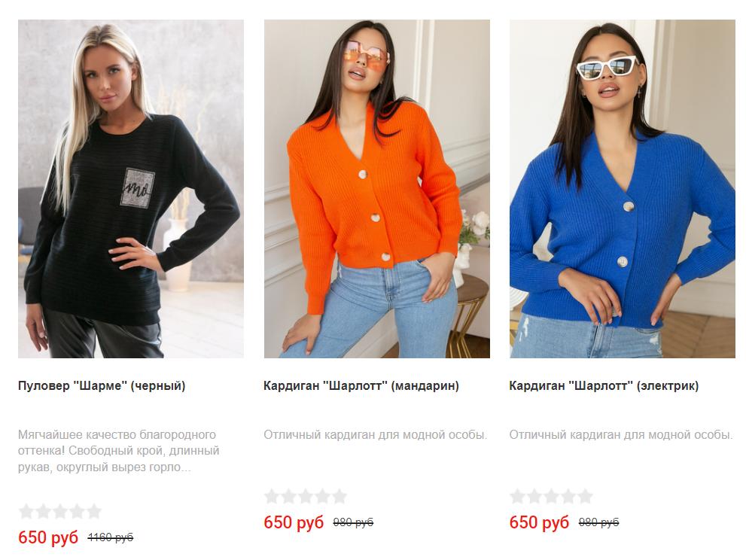Rate Кардиган мандарин with third star
746x560 pixels.
point(306,496)
